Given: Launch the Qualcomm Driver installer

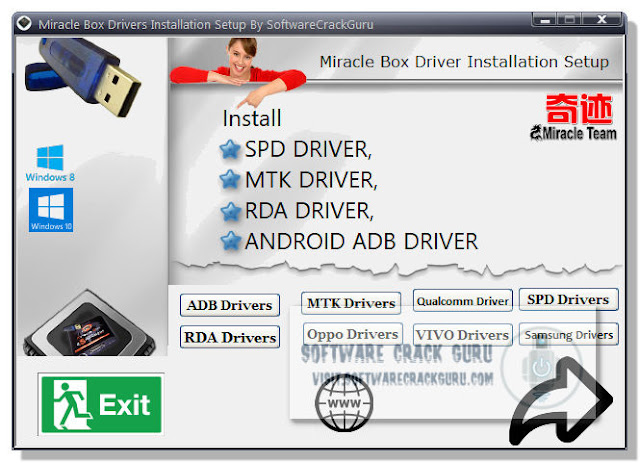Looking at the screenshot, I should tap(462, 301).
